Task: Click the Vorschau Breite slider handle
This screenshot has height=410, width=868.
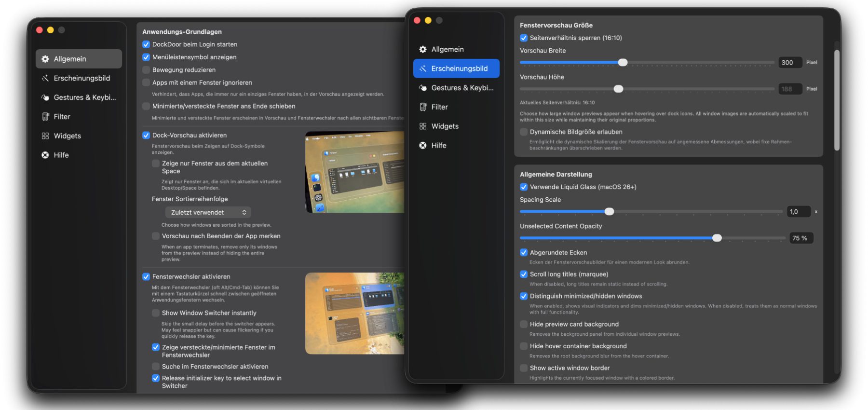Action: coord(623,63)
